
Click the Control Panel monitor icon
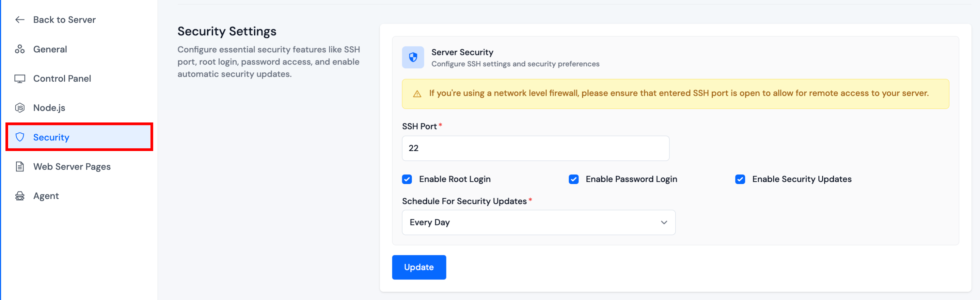[x=20, y=79]
